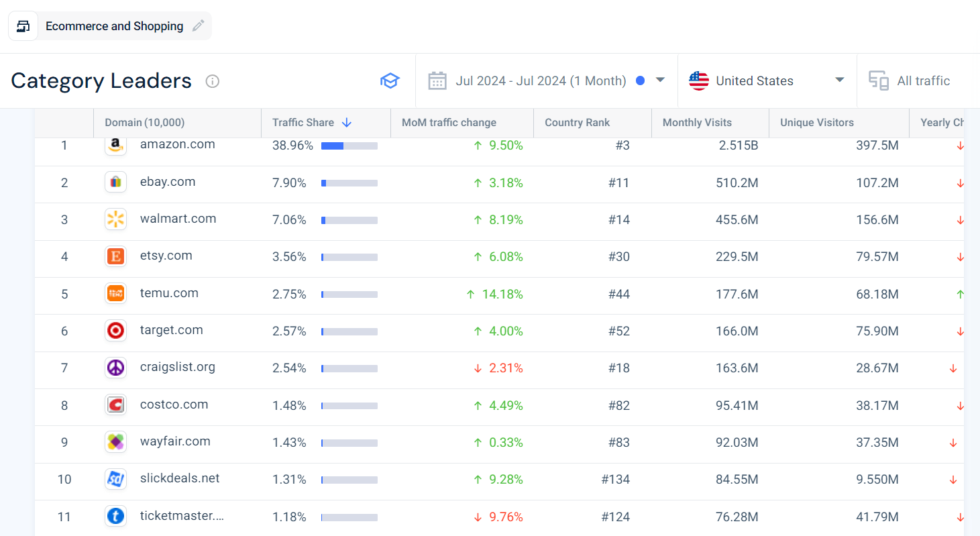
Task: Click the Craigslist peace-sign icon
Action: click(x=115, y=368)
